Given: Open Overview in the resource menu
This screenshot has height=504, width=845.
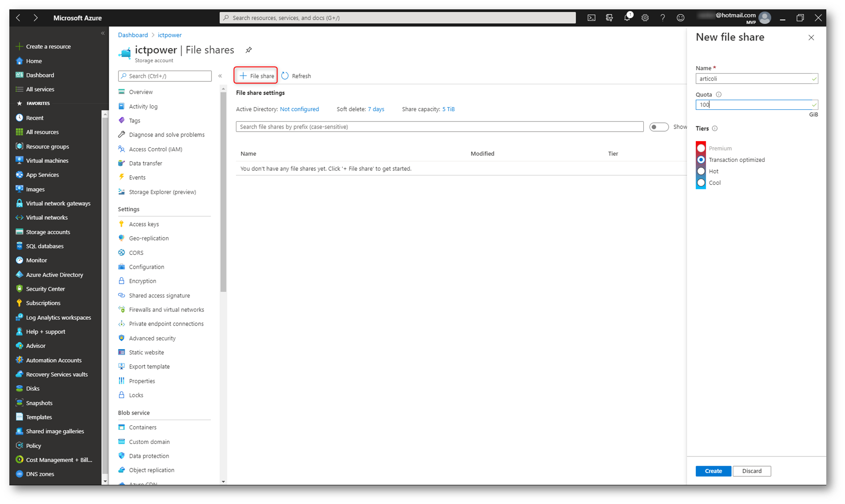Looking at the screenshot, I should coord(141,92).
